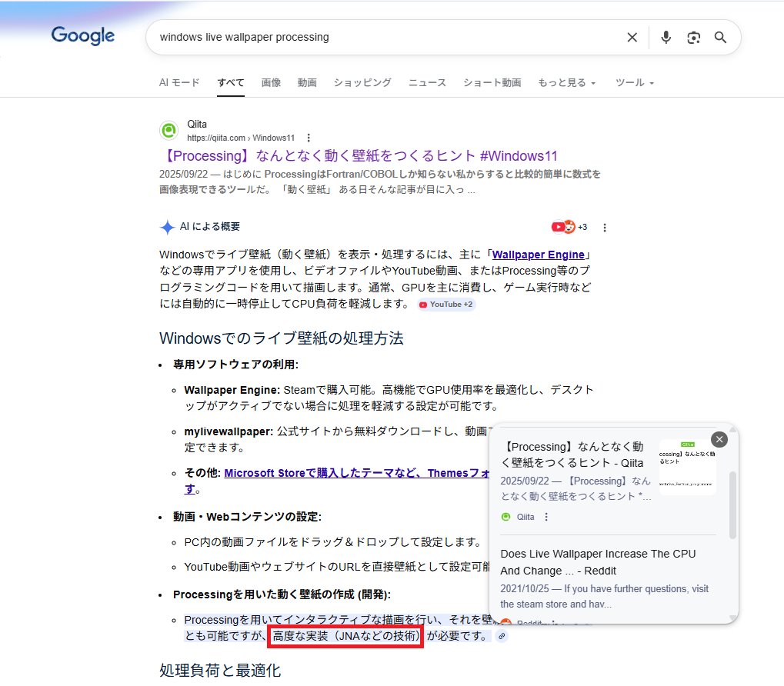Open popup card title 【Processing】なんとなく動く壁紙
This screenshot has height=686, width=784.
click(572, 455)
